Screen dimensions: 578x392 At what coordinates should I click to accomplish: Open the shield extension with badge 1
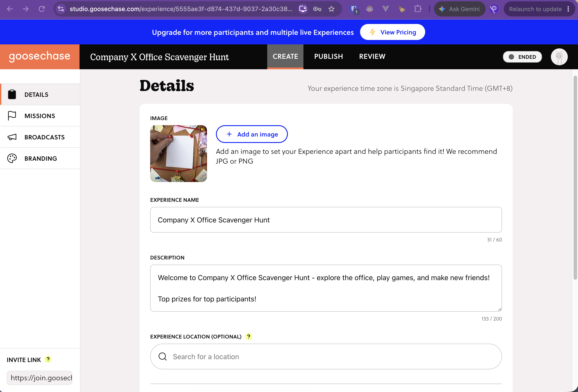click(354, 10)
